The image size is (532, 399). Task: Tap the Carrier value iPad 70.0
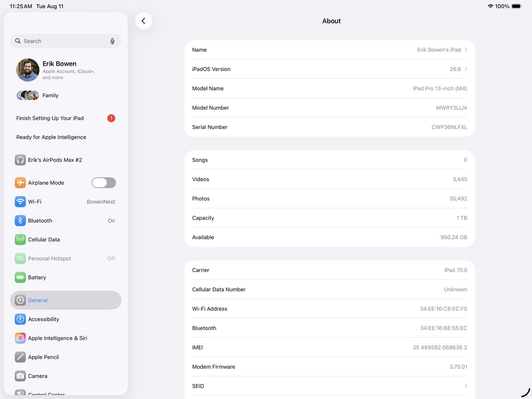(x=456, y=270)
